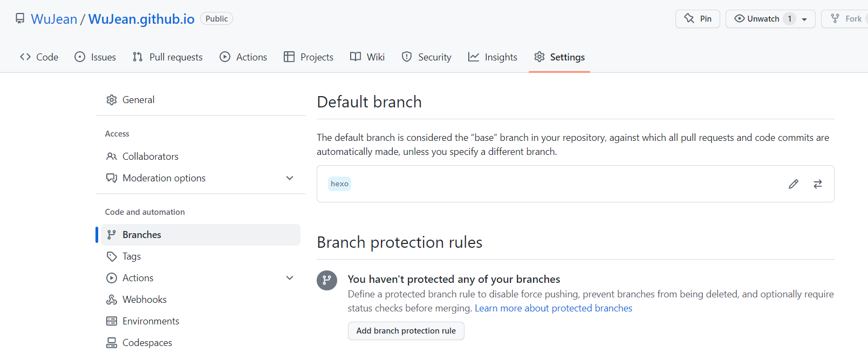This screenshot has height=353, width=868.
Task: Click the Pull requests git icon
Action: 138,57
